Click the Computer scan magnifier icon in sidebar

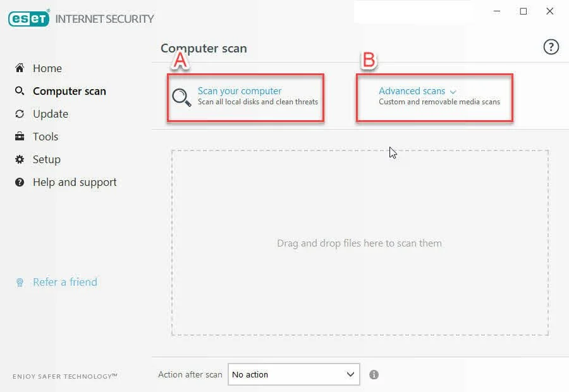pyautogui.click(x=20, y=91)
